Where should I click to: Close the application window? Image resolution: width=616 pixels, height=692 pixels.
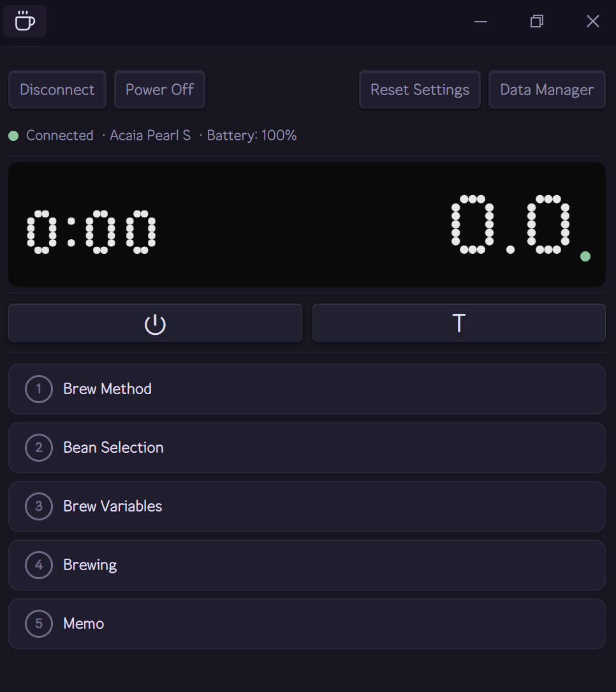coord(592,21)
